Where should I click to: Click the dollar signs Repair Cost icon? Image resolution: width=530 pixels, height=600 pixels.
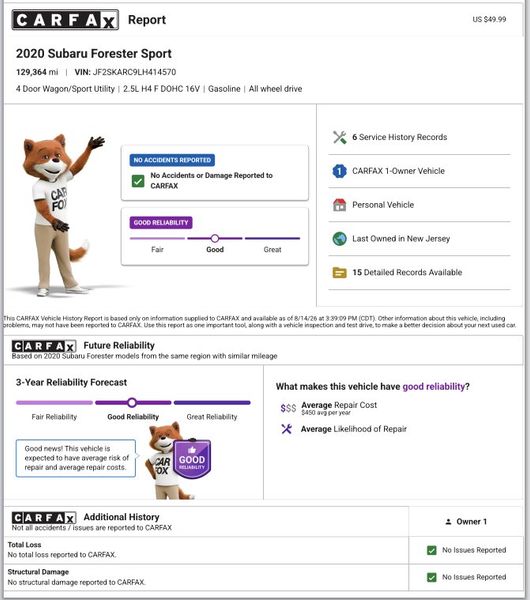tap(288, 408)
